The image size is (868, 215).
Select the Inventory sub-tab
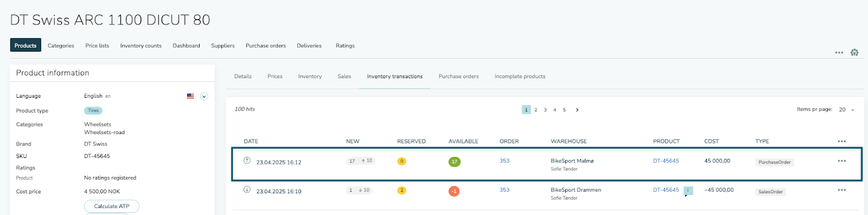point(310,77)
